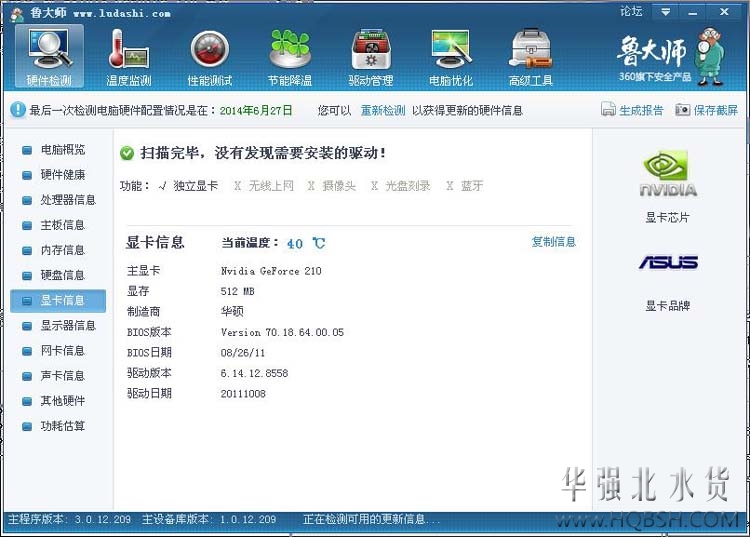The height and width of the screenshot is (537, 750).
Task: Click the 40 ℃ current temperature reading
Action: point(306,243)
